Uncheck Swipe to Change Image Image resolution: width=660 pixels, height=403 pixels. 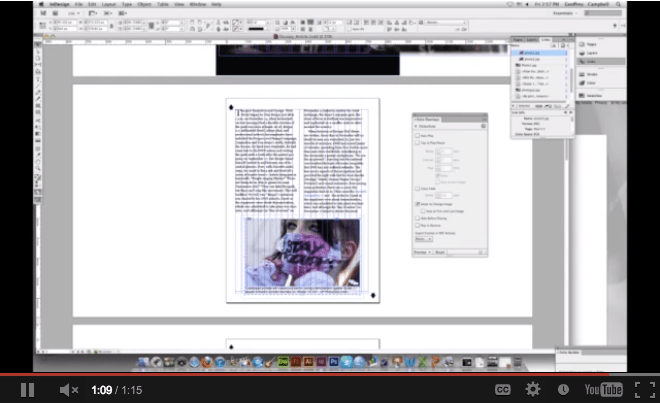[418, 204]
